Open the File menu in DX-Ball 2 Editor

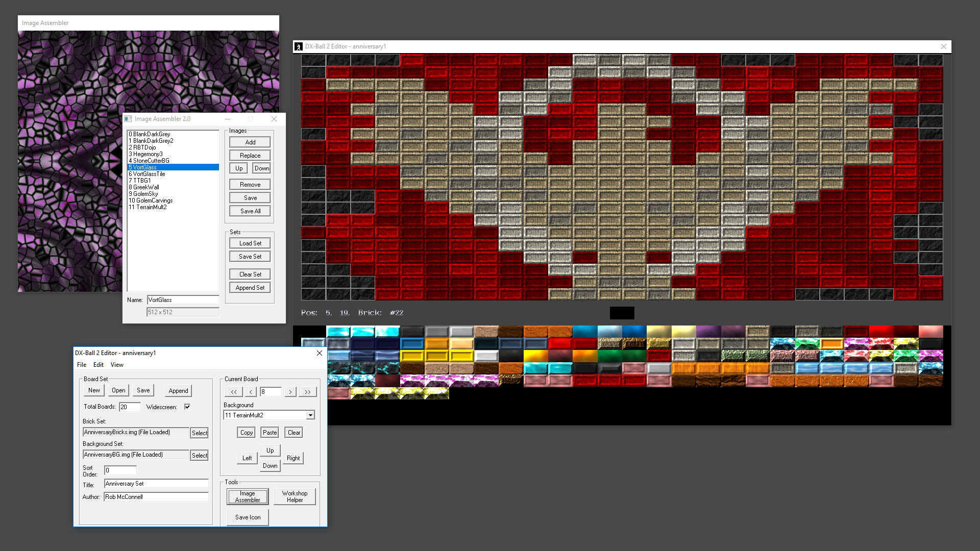click(x=81, y=364)
